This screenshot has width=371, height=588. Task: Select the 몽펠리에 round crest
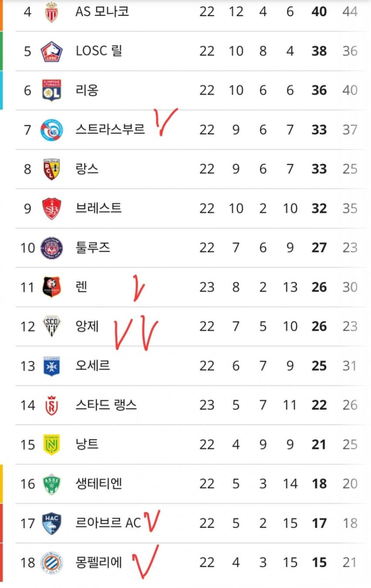(x=51, y=562)
